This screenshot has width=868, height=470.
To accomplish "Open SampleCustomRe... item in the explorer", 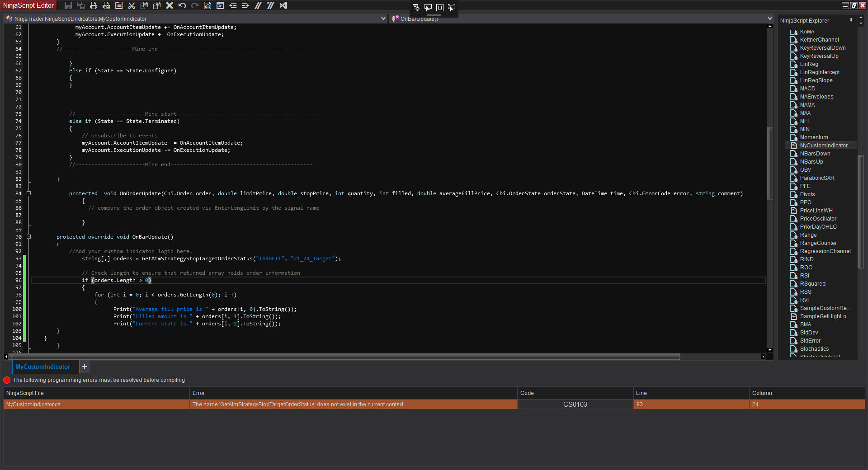I will pos(826,308).
